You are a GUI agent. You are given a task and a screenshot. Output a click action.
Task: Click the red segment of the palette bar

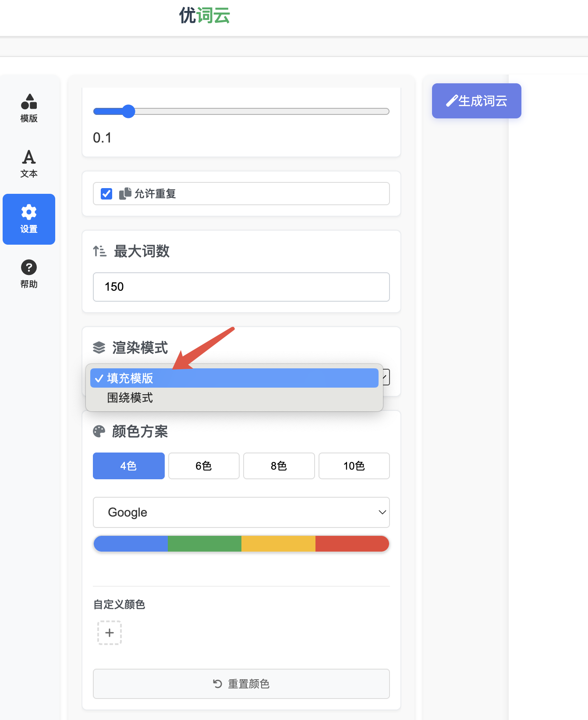pyautogui.click(x=352, y=544)
